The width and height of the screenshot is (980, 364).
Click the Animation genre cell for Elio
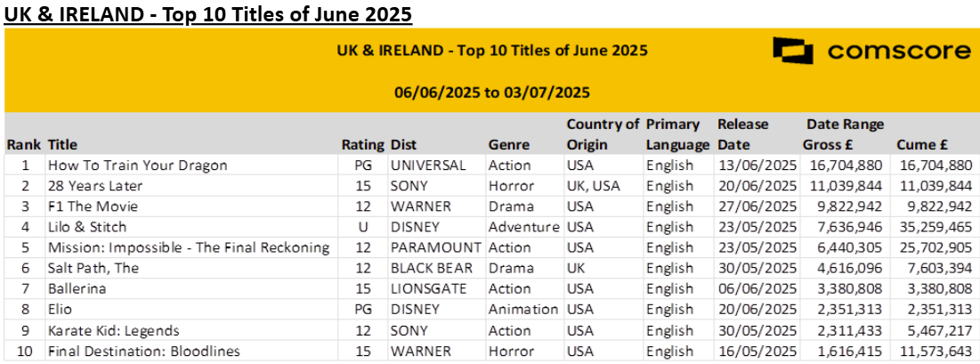523,310
